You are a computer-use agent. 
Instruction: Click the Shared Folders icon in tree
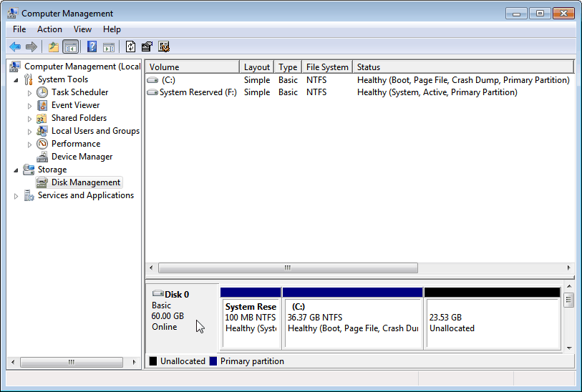(x=42, y=118)
